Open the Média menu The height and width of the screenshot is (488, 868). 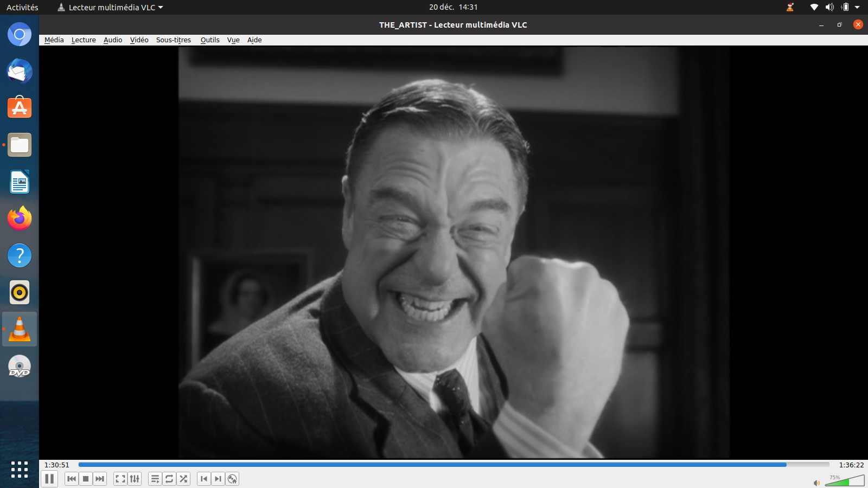point(54,40)
